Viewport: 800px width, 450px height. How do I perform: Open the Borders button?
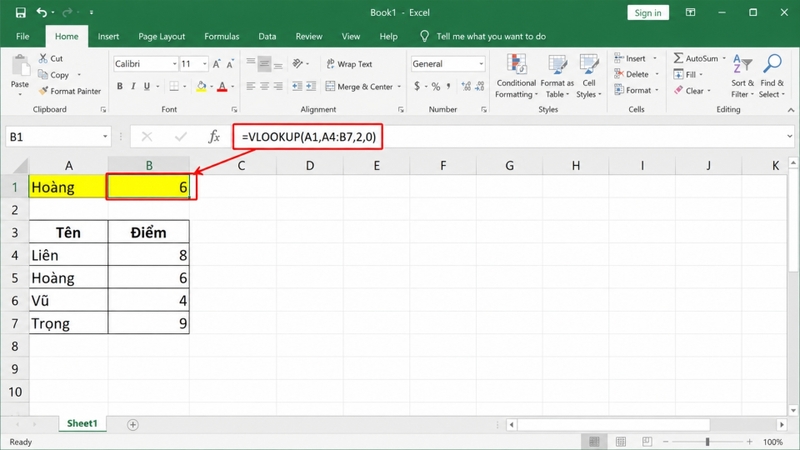click(174, 87)
